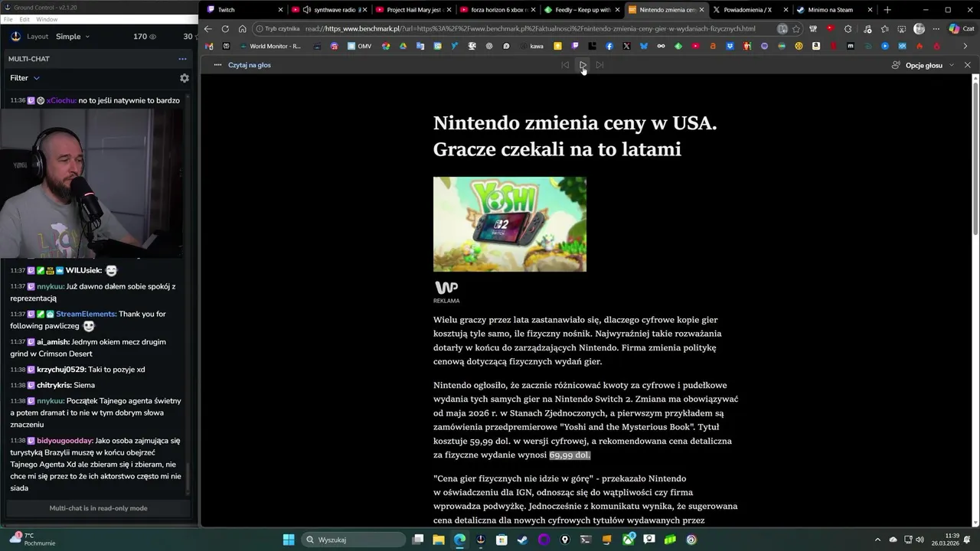Click the 170 viewers eye icon

(152, 37)
